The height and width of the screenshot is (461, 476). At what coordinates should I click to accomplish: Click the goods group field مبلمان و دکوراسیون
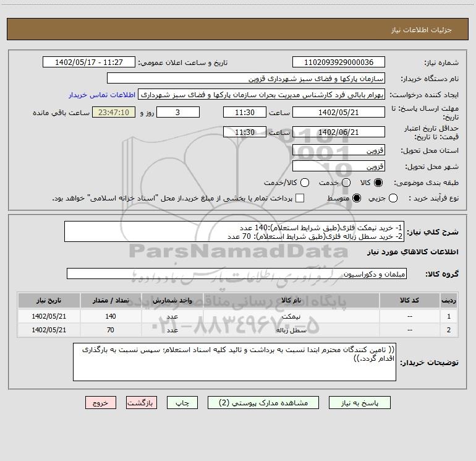(x=237, y=274)
